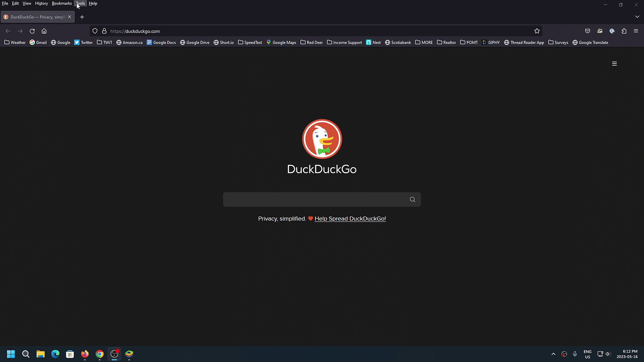The height and width of the screenshot is (362, 644).
Task: Follow the Help Spread DuckDuckGo link
Action: 350,218
